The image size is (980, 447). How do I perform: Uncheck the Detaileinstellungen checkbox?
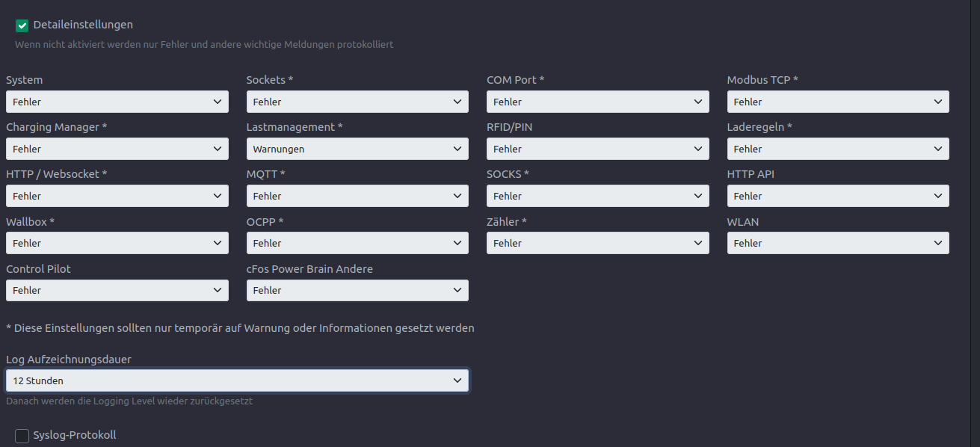(x=22, y=26)
